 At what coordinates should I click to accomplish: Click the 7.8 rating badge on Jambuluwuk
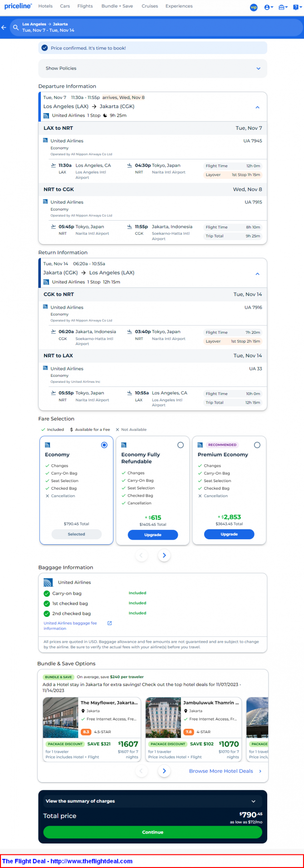tap(189, 732)
